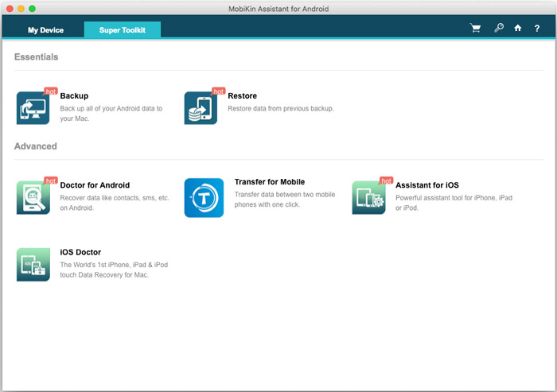Click the Restore title text
Image resolution: width=557 pixels, height=392 pixels.
pos(242,96)
